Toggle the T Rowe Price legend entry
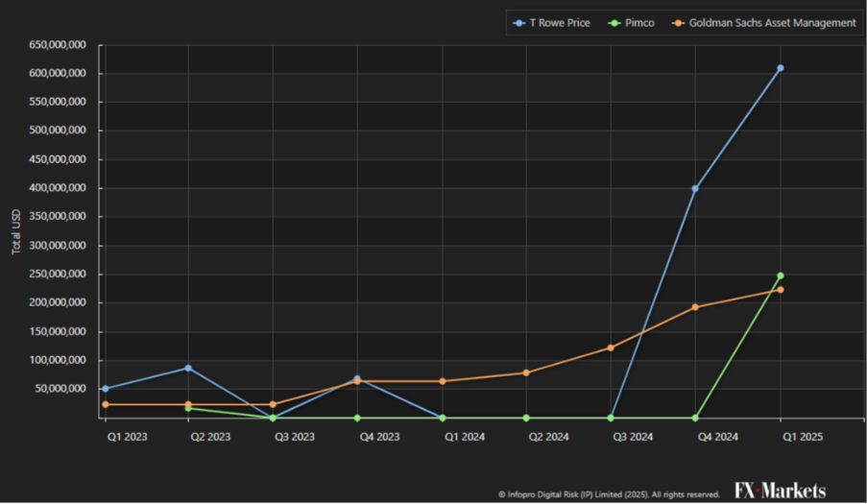 click(x=551, y=23)
